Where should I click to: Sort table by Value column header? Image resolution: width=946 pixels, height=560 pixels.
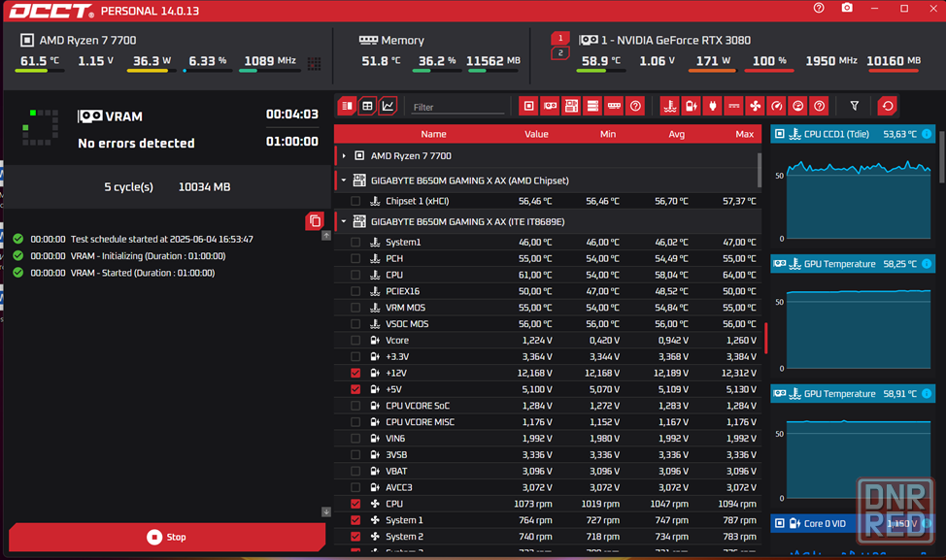tap(536, 134)
